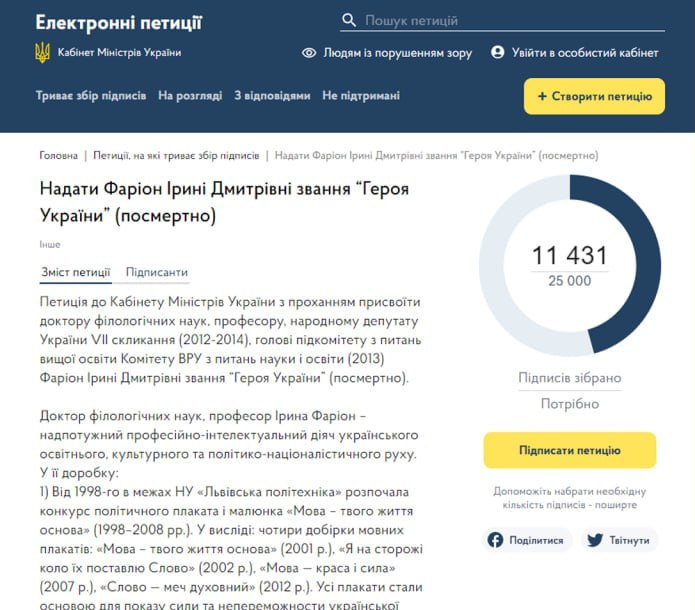Click the eye icon for visually impaired mode
Viewport: 695px width, 610px height.
tap(309, 53)
